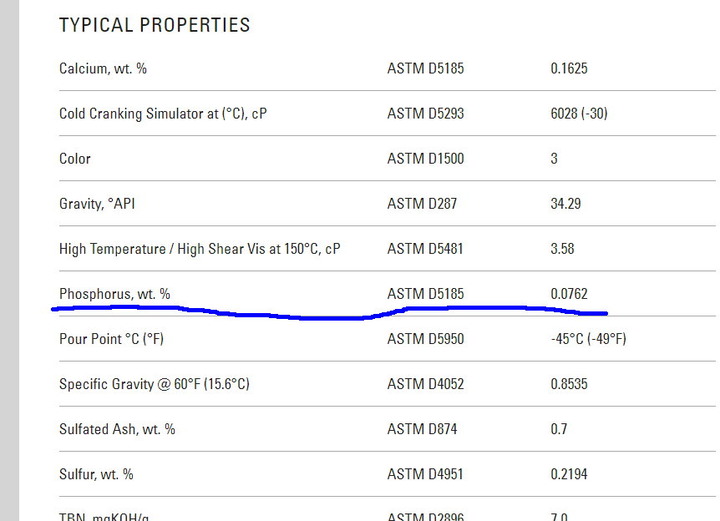Viewport: 720px width, 521px height.
Task: Click the 0.1625 calcium value
Action: 569,69
